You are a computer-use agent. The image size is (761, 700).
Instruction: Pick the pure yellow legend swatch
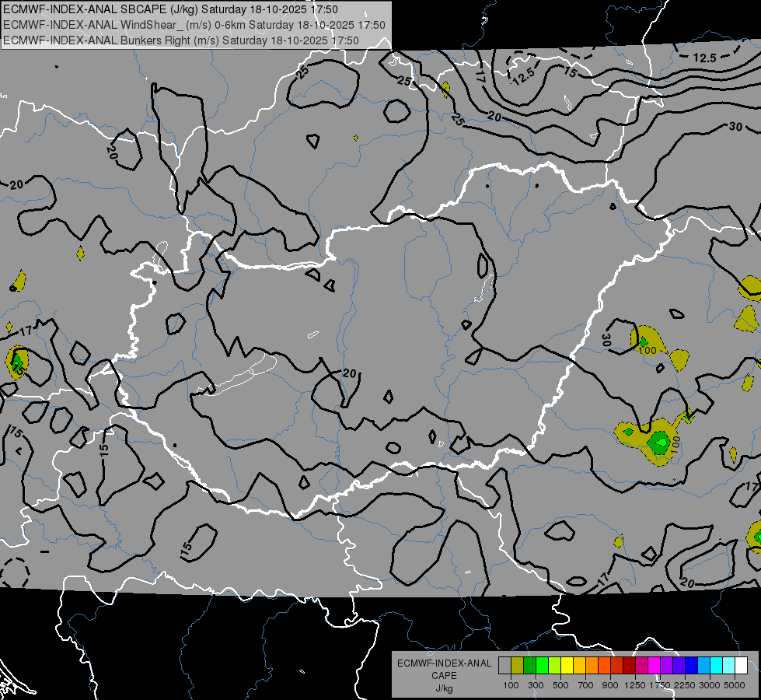pyautogui.click(x=567, y=666)
